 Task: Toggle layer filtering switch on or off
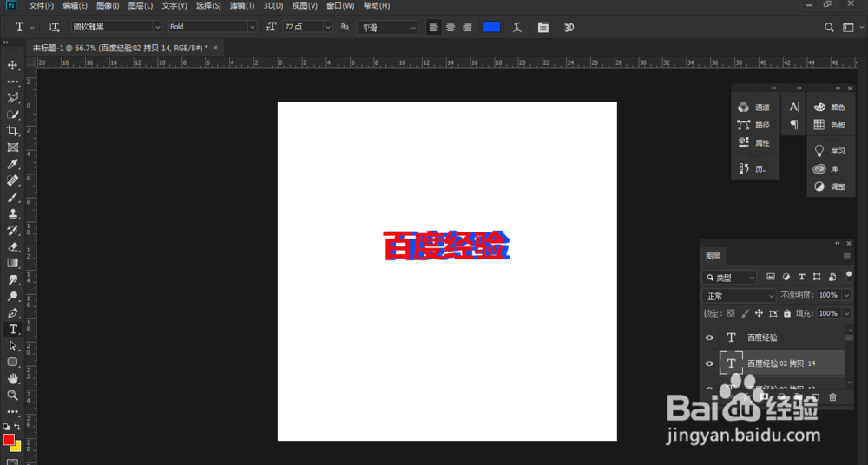tap(849, 276)
